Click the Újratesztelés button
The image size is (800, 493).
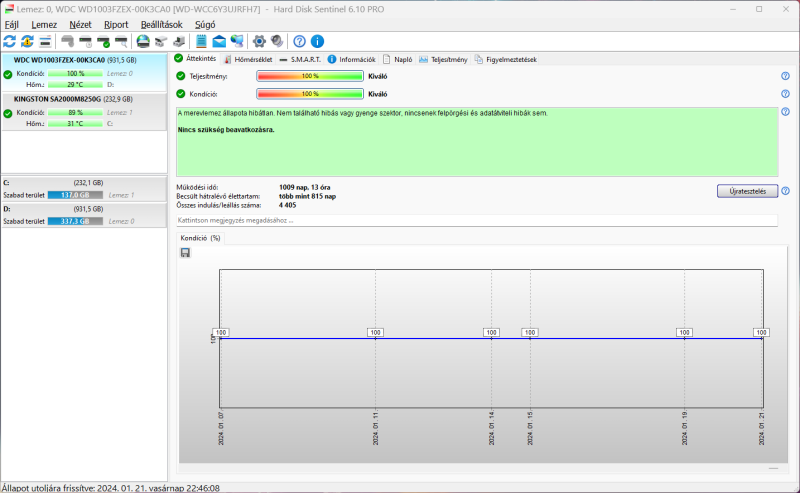click(x=747, y=191)
